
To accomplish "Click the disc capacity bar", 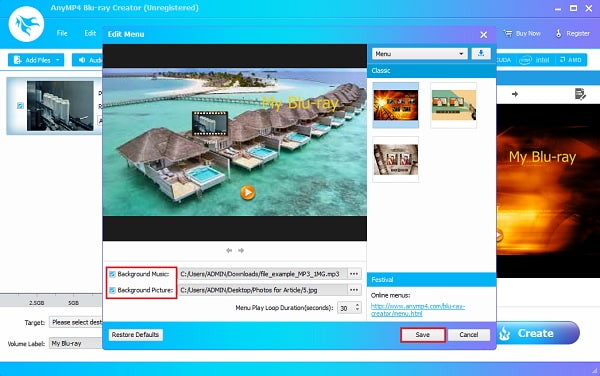I will tap(51, 301).
